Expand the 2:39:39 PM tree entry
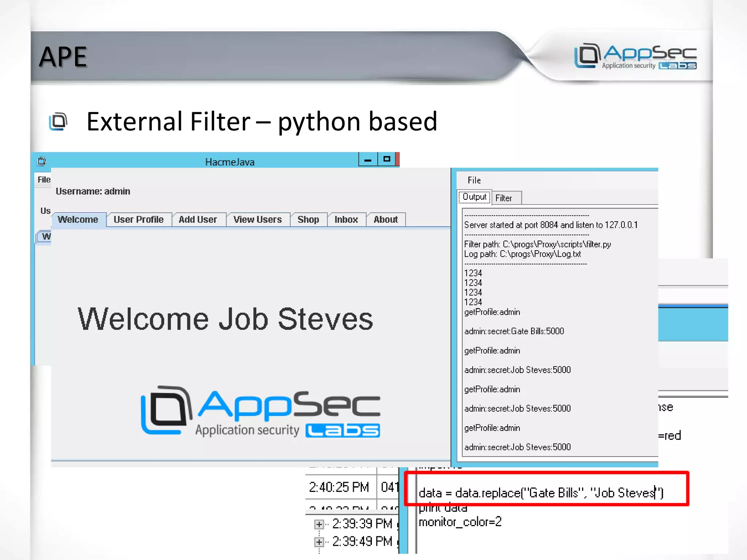Image resolution: width=747 pixels, height=560 pixels. 319,524
